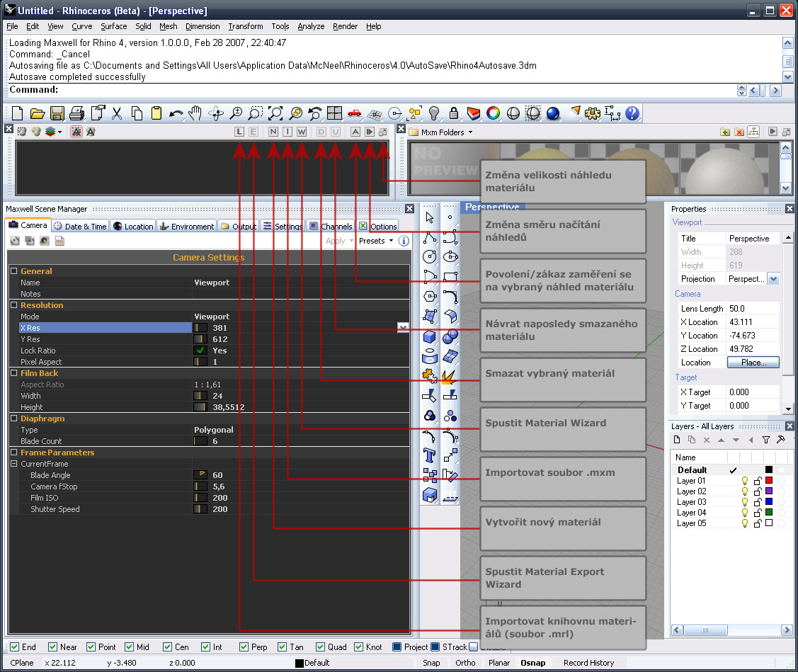Disable the Quad osnap checkbox
This screenshot has height=672, width=798.
coord(320,647)
